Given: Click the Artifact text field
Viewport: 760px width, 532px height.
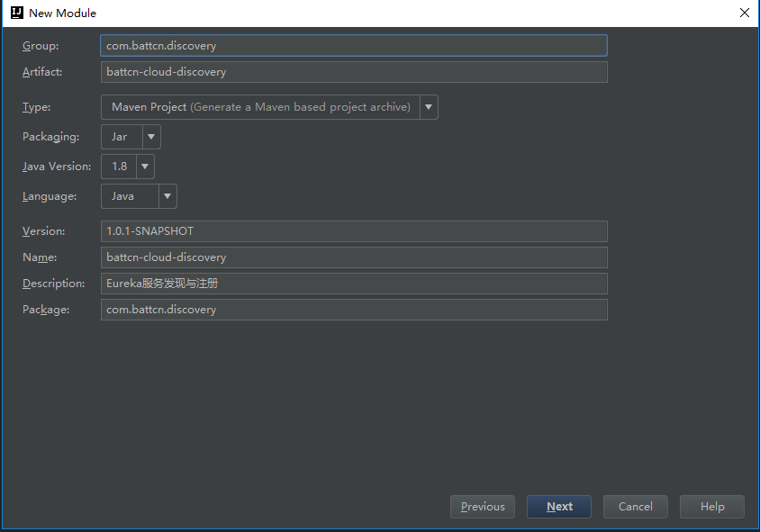Looking at the screenshot, I should point(354,72).
